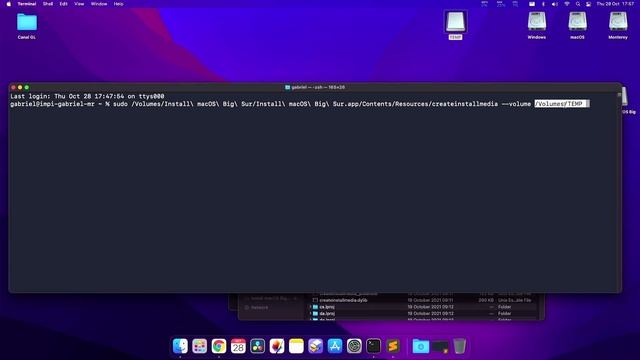The height and width of the screenshot is (360, 640).
Task: Click Network in the Finder sidebar
Action: pyautogui.click(x=260, y=307)
